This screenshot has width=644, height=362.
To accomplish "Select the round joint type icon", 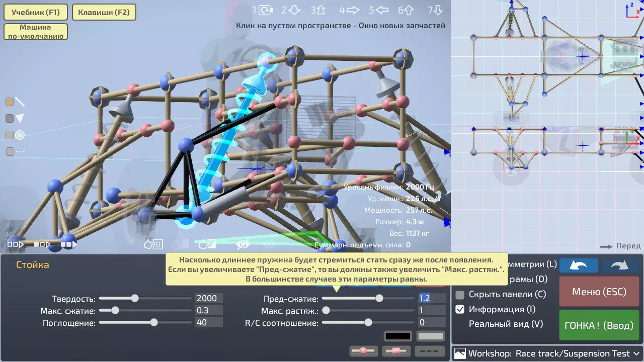I will coord(364,351).
